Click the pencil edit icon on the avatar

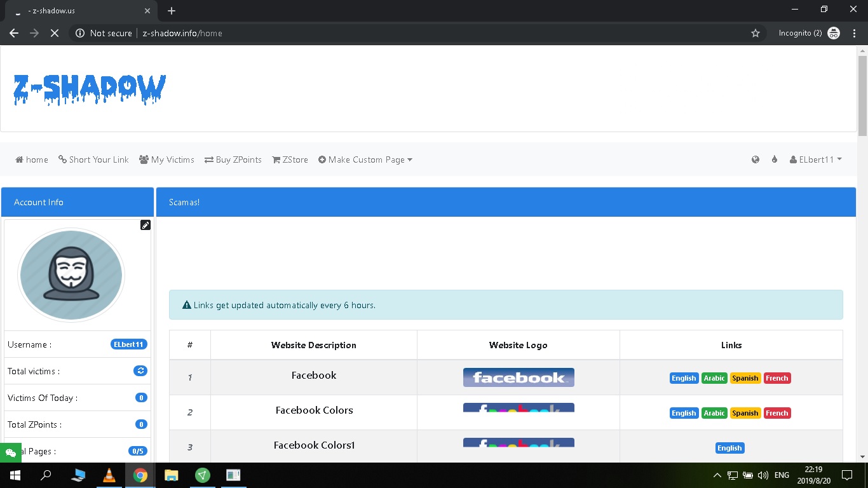click(146, 225)
